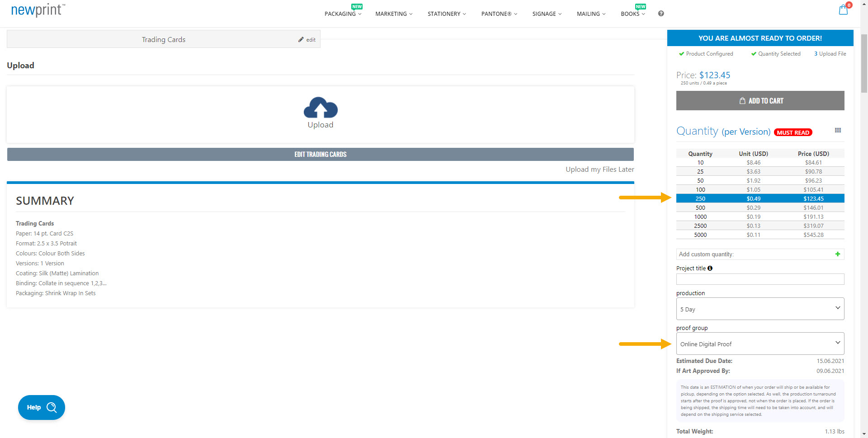Select quantity 2500 row

(x=760, y=226)
